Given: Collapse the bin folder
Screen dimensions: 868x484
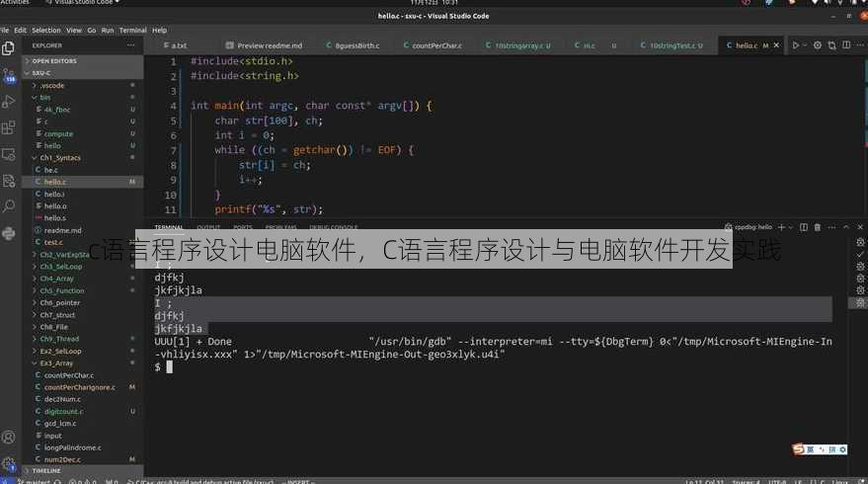Looking at the screenshot, I should click(83, 98).
